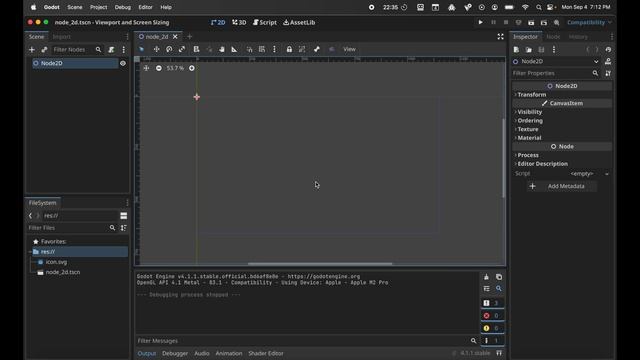This screenshot has width=640, height=360.
Task: Run a specific scene
Action: 544,22
